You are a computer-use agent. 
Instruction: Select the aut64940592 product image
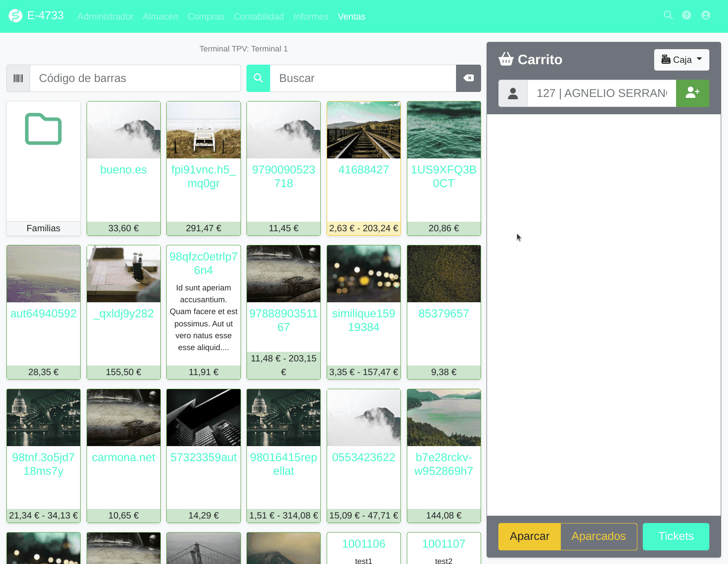coord(43,274)
